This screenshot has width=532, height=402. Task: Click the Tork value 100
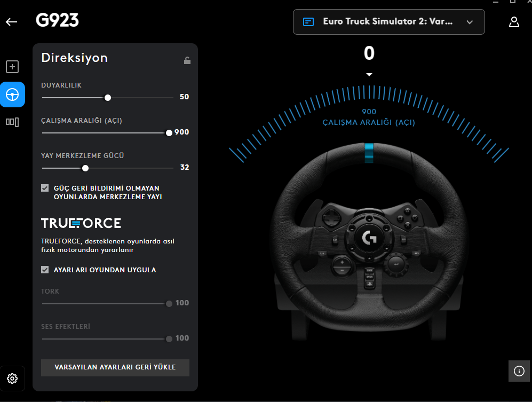[x=182, y=303]
